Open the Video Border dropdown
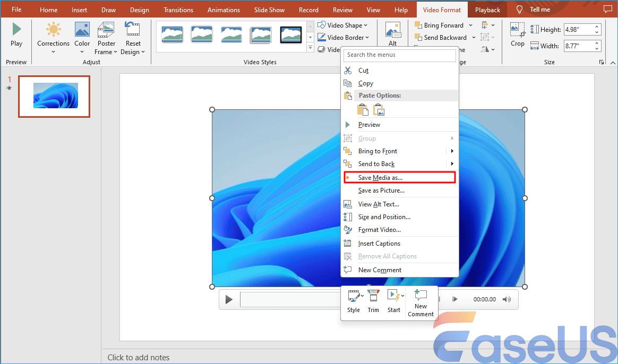 (344, 38)
